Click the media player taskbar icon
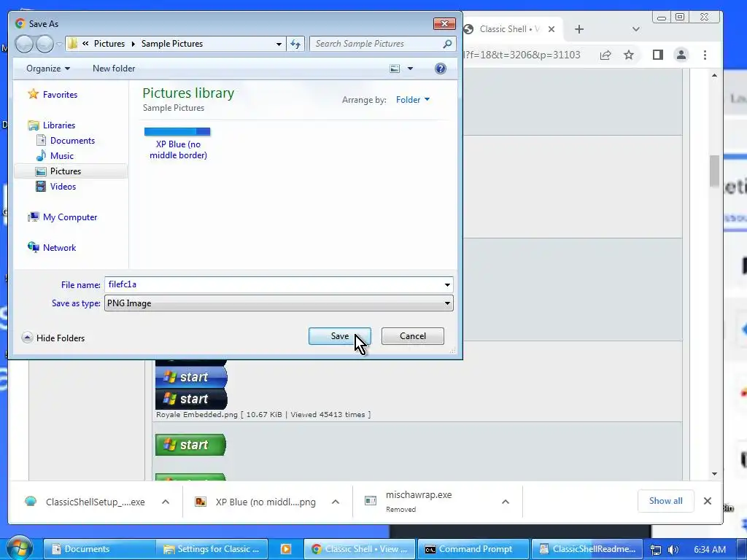Image resolution: width=747 pixels, height=560 pixels. [286, 549]
